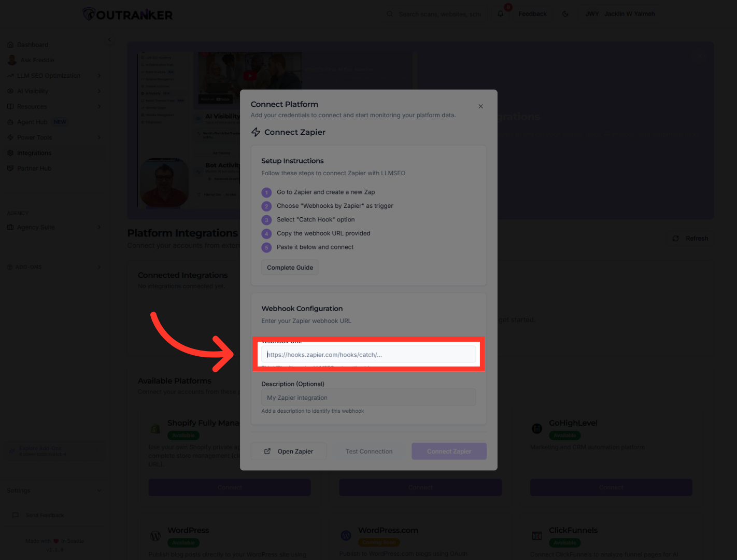Open the Dashboard page from the sidebar

pos(33,45)
